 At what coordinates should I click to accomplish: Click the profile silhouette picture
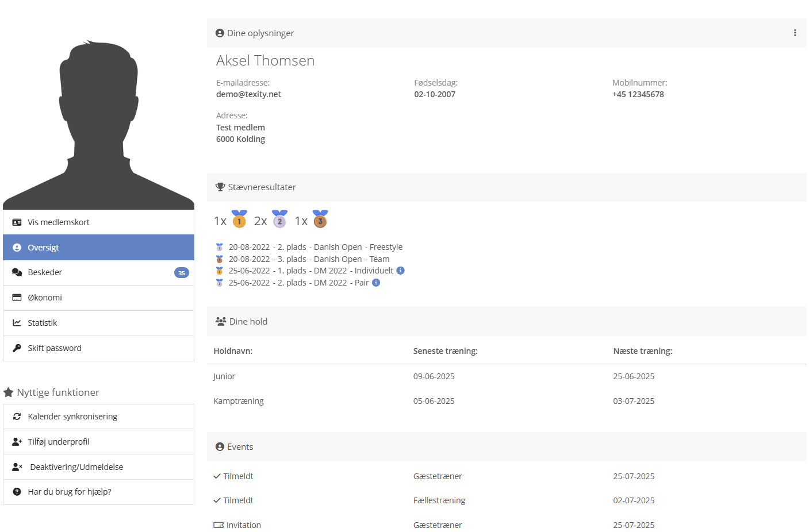98,125
